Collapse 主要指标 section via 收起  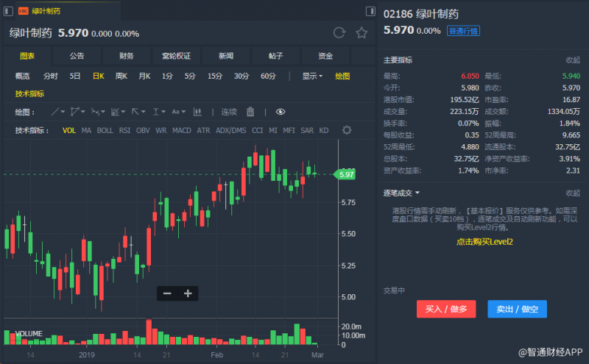(x=573, y=60)
